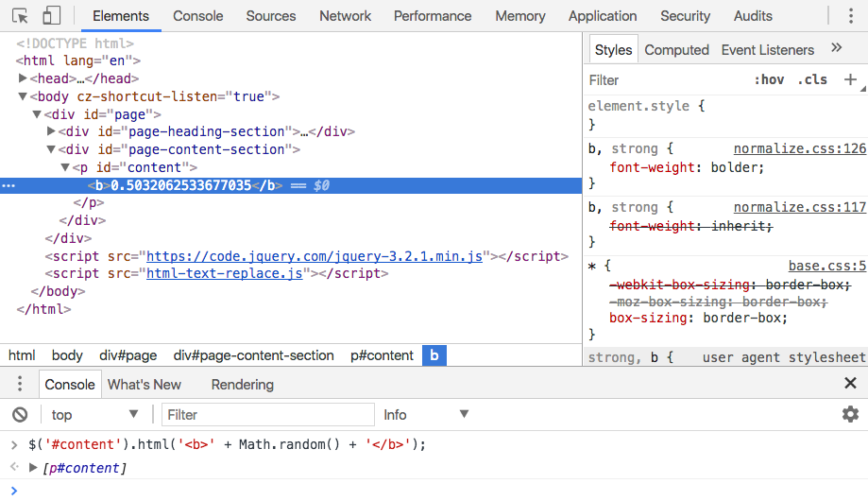Select the DOCTYPE html node
The image size is (868, 501).
(x=75, y=43)
